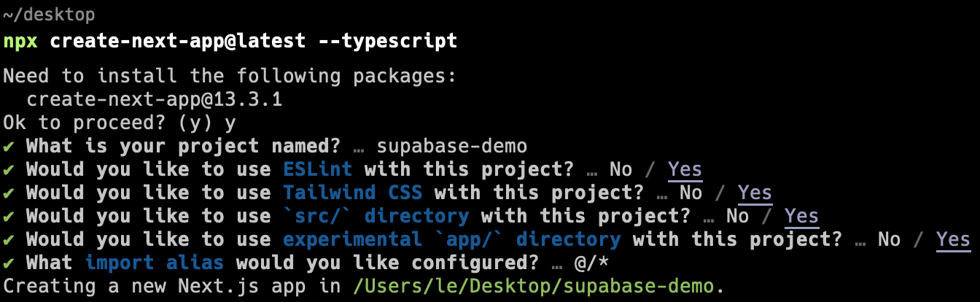Click the '~/desktop' path text
This screenshot has width=980, height=302.
(x=49, y=15)
